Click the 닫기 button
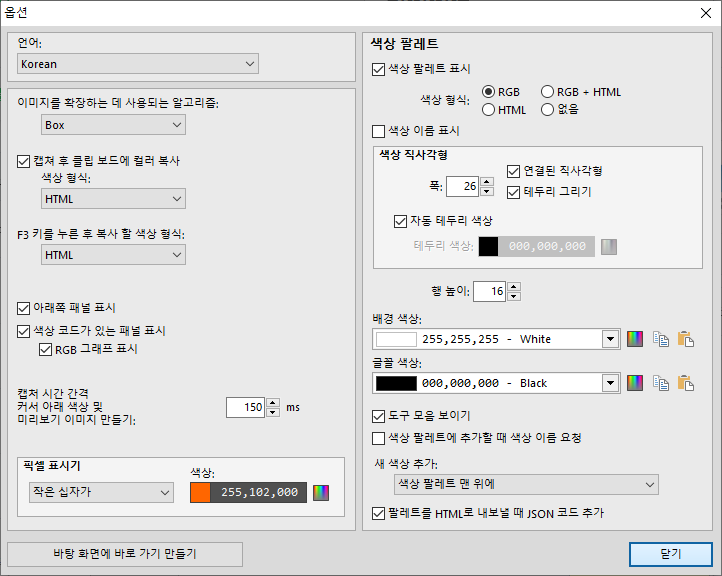Viewport: 722px width, 576px height. pos(670,554)
